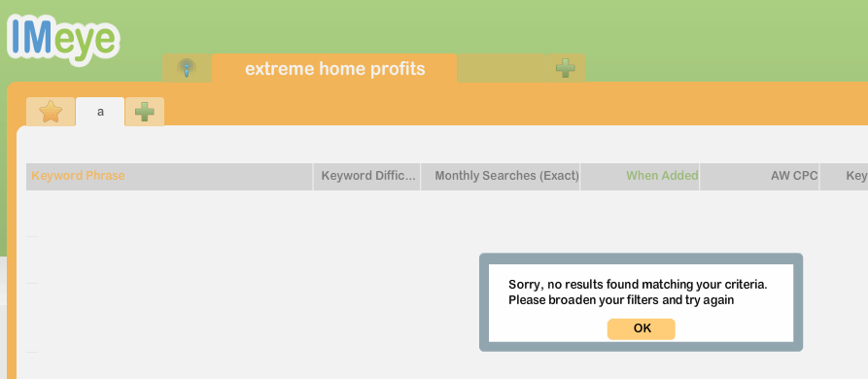The image size is (868, 379).
Task: Click the divider between When Added and AW CPC
Action: 700,177
